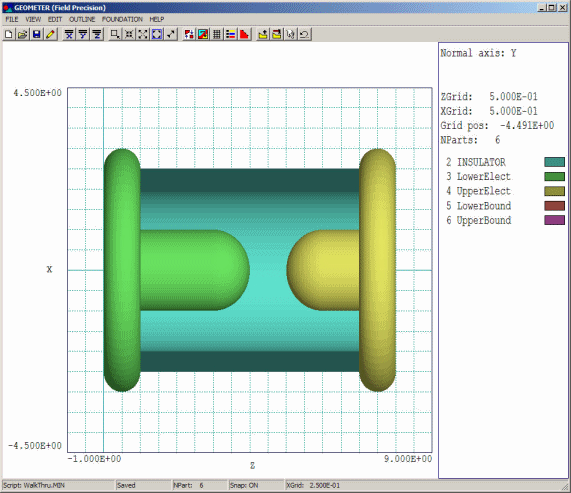The height and width of the screenshot is (493, 571).
Task: Click the LowerBound red-brown color swatch
Action: coord(555,206)
